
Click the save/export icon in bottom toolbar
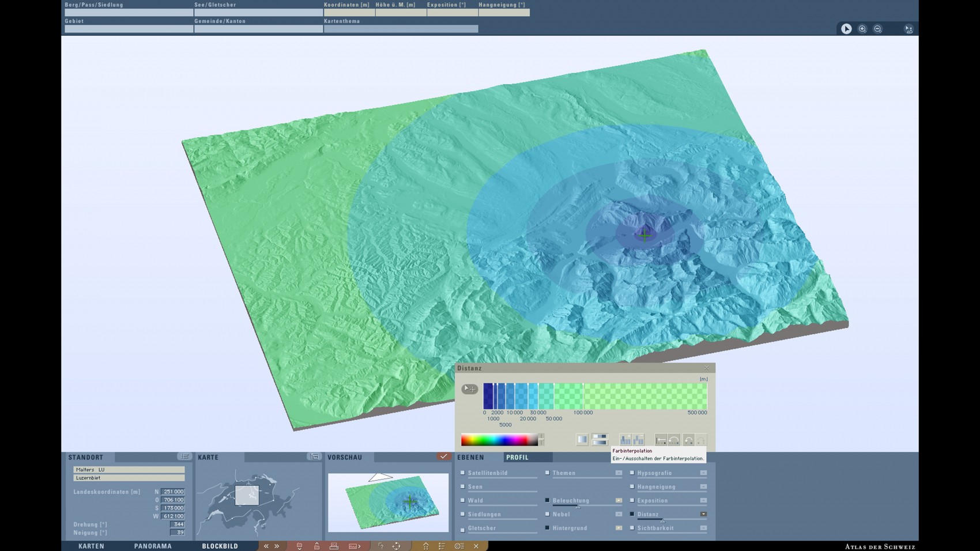click(316, 546)
